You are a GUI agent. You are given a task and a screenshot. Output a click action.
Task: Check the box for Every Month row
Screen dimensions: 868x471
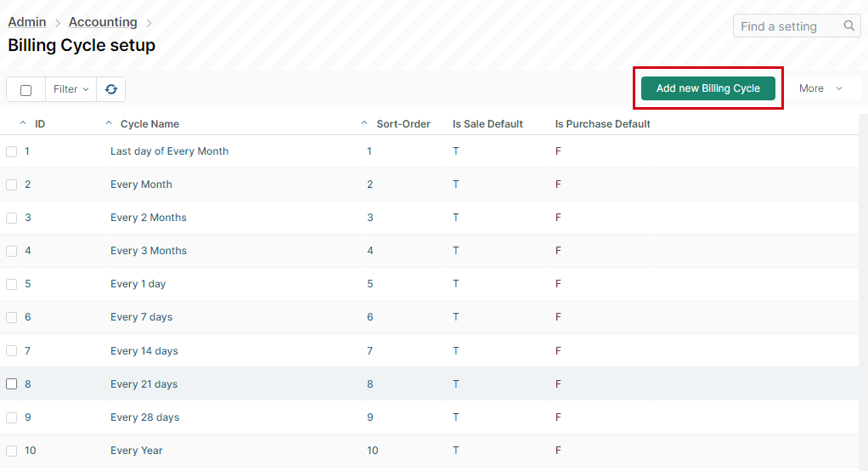(x=12, y=184)
